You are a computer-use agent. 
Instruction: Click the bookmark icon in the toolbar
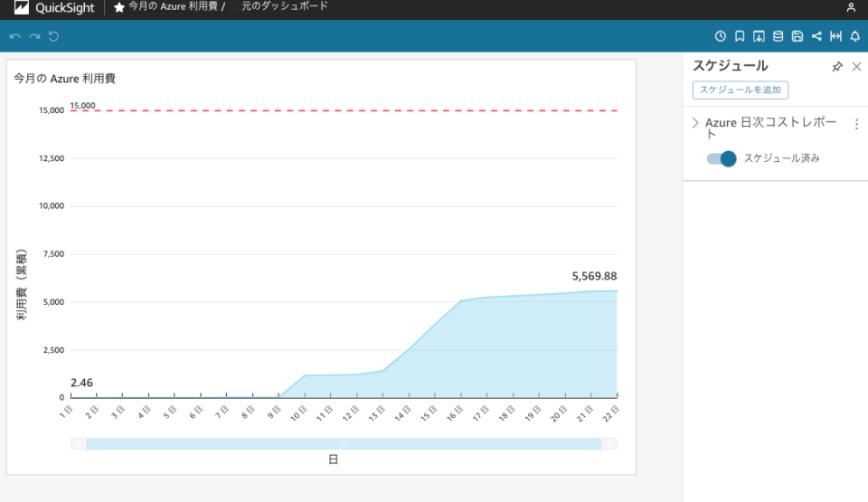click(740, 36)
